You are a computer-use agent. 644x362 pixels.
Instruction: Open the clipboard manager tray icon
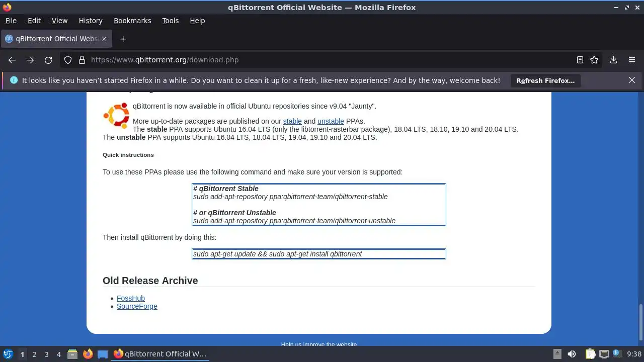(x=590, y=354)
